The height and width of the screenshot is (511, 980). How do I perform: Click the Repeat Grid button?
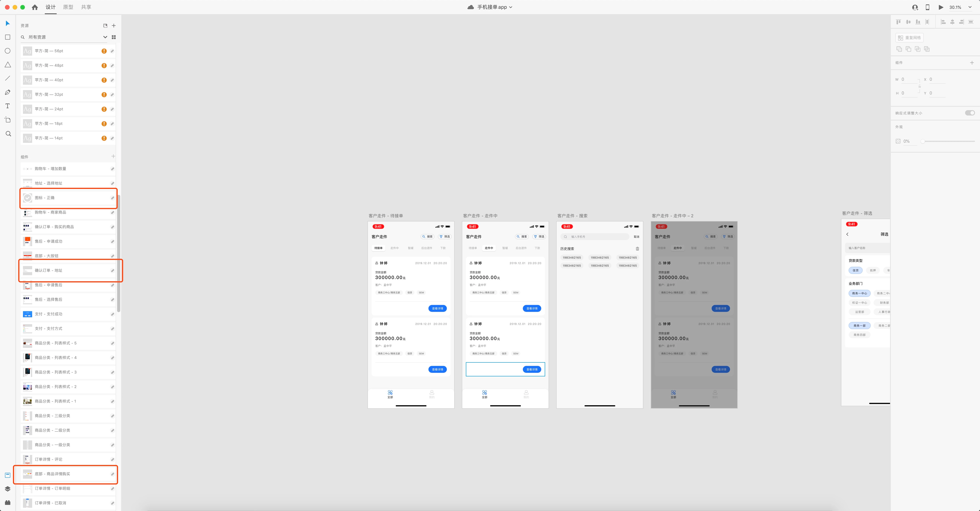pyautogui.click(x=909, y=38)
